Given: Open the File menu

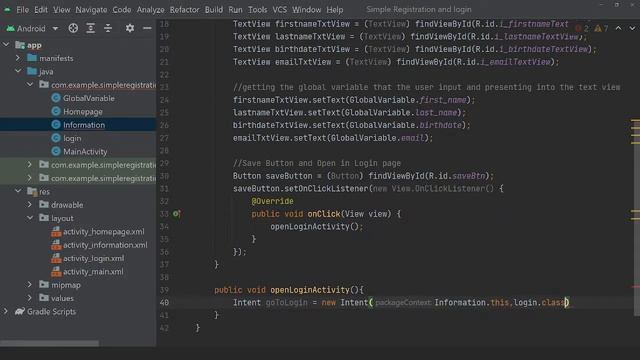Looking at the screenshot, I should (x=22, y=9).
